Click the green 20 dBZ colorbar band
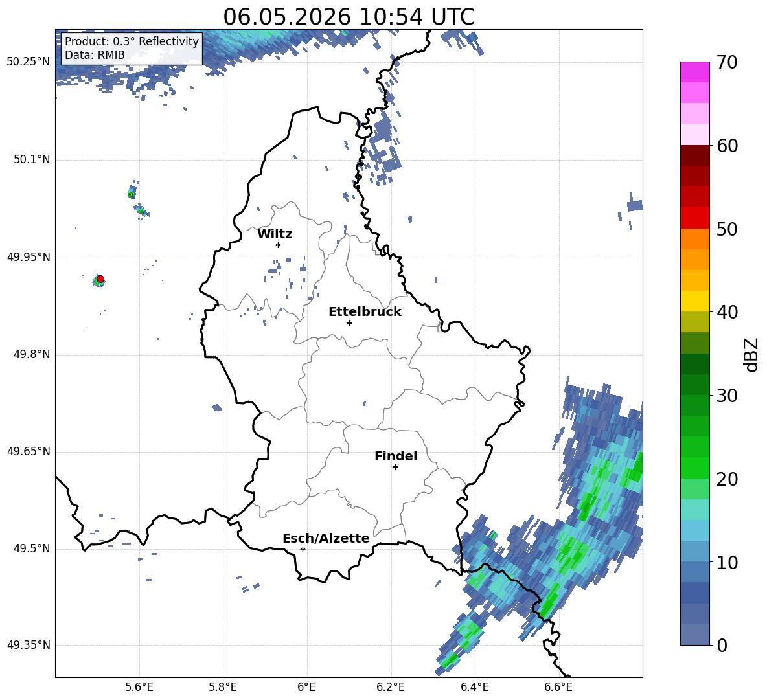 [x=694, y=468]
